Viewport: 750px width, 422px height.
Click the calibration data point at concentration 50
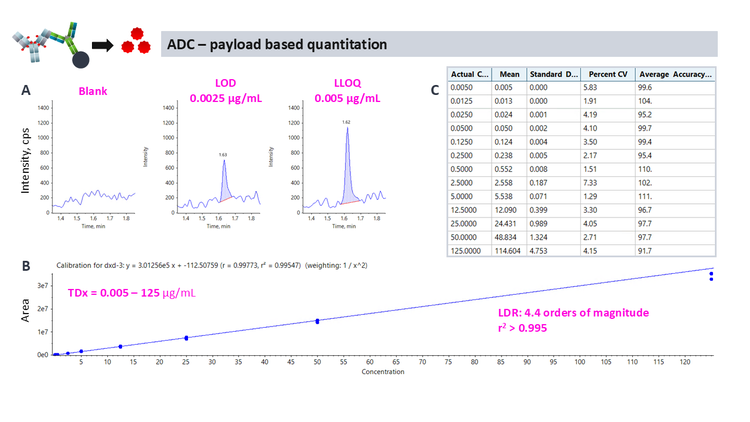pyautogui.click(x=318, y=321)
